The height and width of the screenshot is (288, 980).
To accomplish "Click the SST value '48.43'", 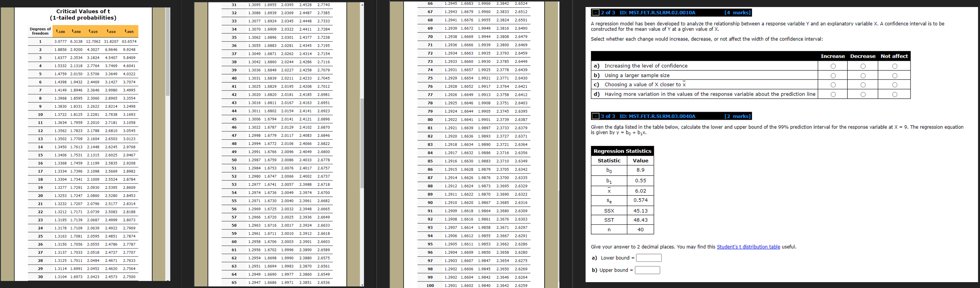I will coord(640,220).
